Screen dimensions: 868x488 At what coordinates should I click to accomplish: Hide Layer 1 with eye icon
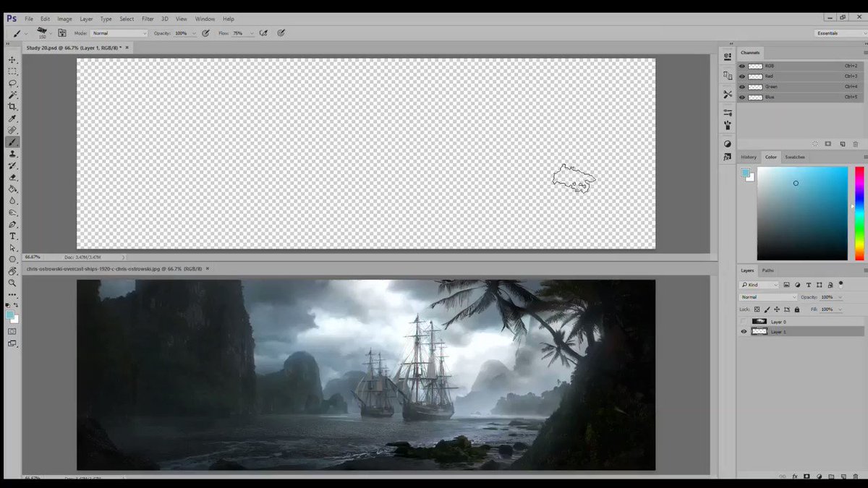(743, 332)
